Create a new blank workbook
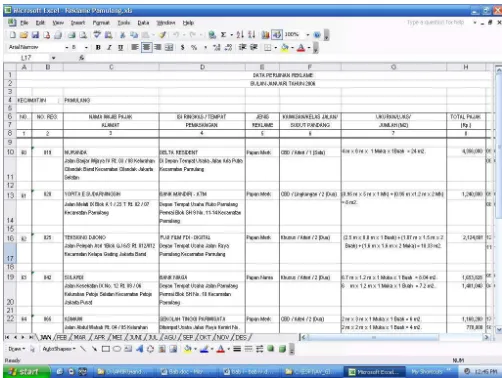This screenshot has height=378, width=502. (13, 35)
